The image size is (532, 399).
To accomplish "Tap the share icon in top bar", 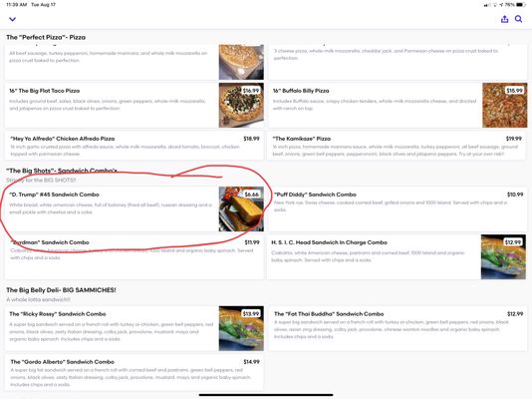I will tap(504, 19).
